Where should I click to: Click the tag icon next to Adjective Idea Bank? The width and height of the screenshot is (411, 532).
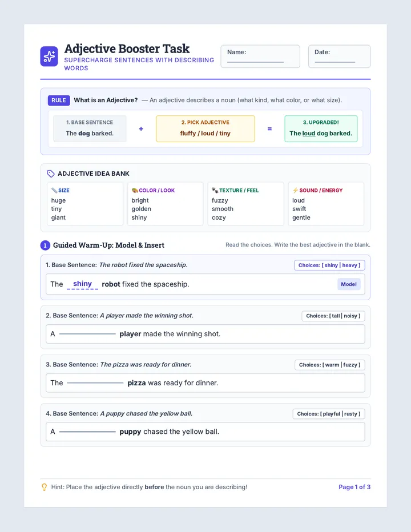51,174
